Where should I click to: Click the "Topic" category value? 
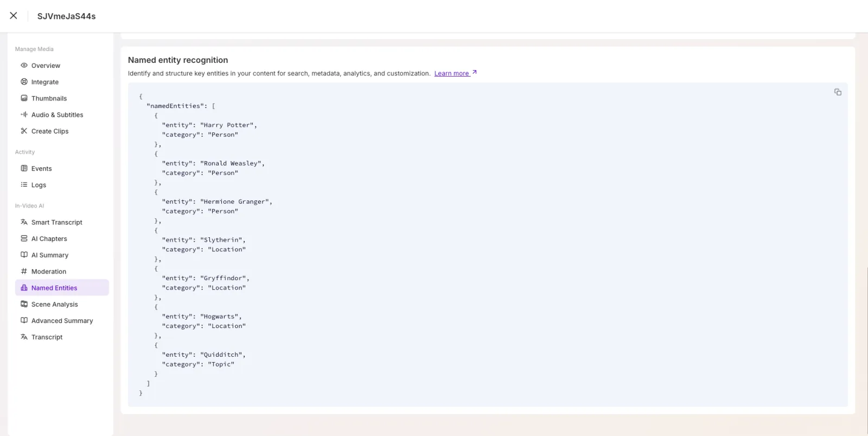(221, 364)
